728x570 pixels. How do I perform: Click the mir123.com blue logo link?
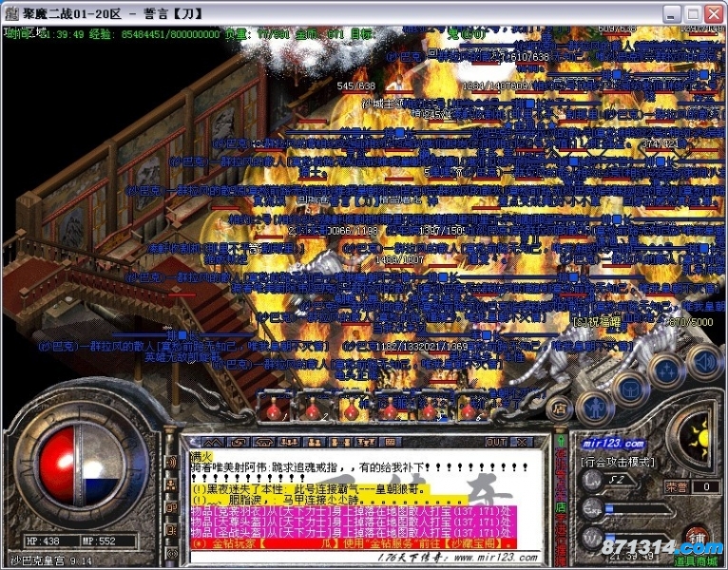click(x=613, y=444)
